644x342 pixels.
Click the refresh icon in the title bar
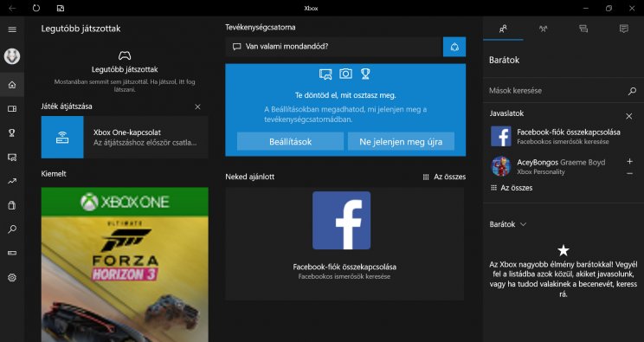coord(36,8)
